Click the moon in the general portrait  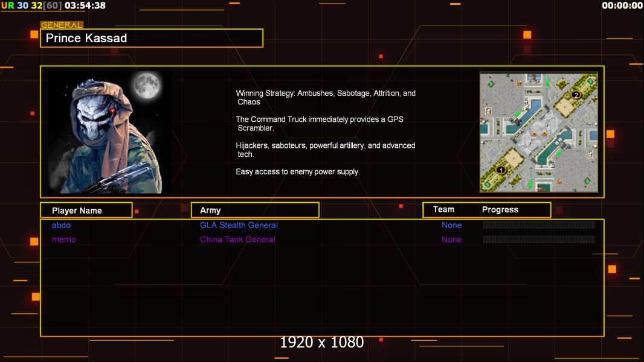click(147, 85)
